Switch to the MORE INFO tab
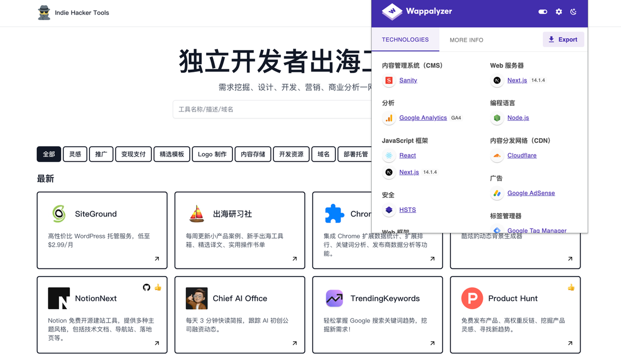This screenshot has height=364, width=621. click(466, 40)
